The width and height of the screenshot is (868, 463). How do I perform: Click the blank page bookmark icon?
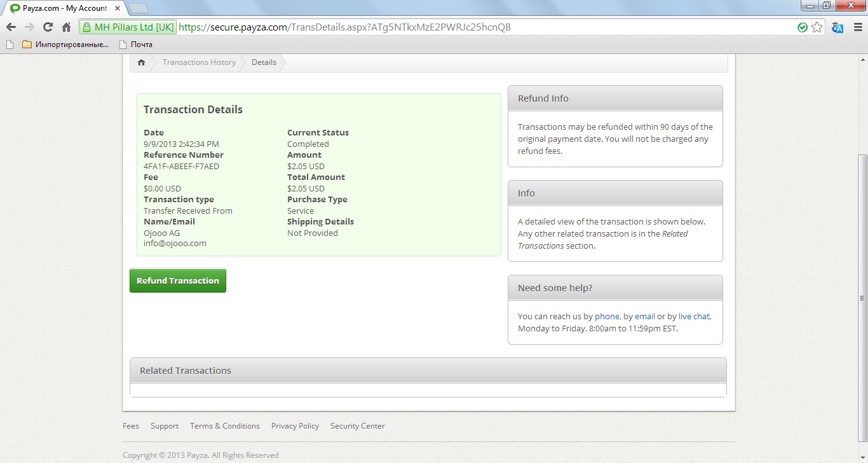pyautogui.click(x=9, y=45)
